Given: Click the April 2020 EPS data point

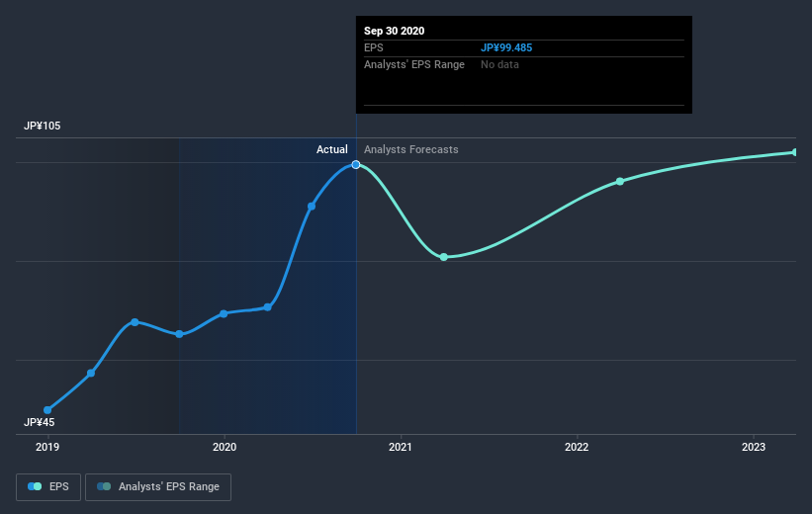Looking at the screenshot, I should (x=268, y=307).
